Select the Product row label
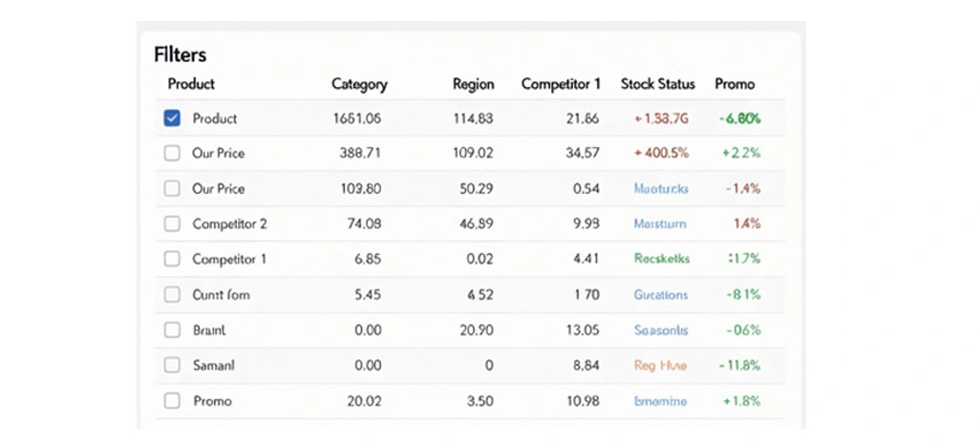 [215, 118]
